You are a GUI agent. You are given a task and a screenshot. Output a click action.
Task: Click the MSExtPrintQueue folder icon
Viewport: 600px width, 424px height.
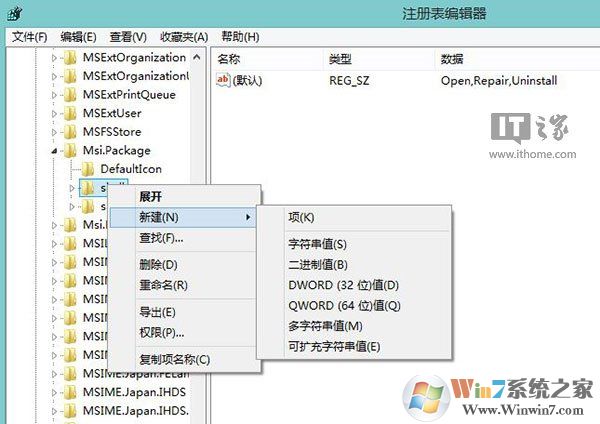[70, 95]
